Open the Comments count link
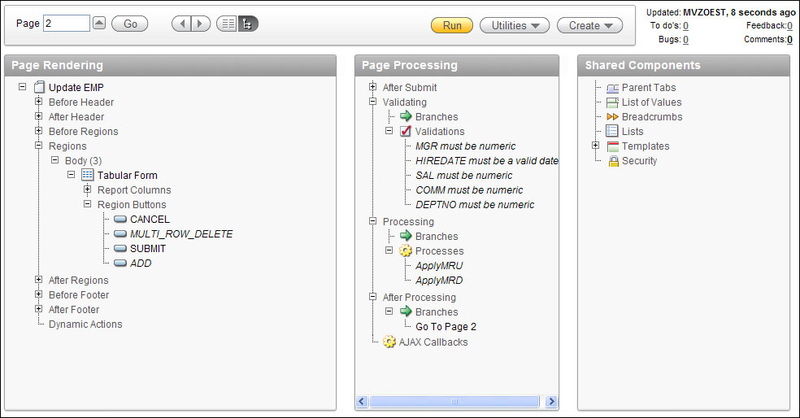 click(790, 40)
